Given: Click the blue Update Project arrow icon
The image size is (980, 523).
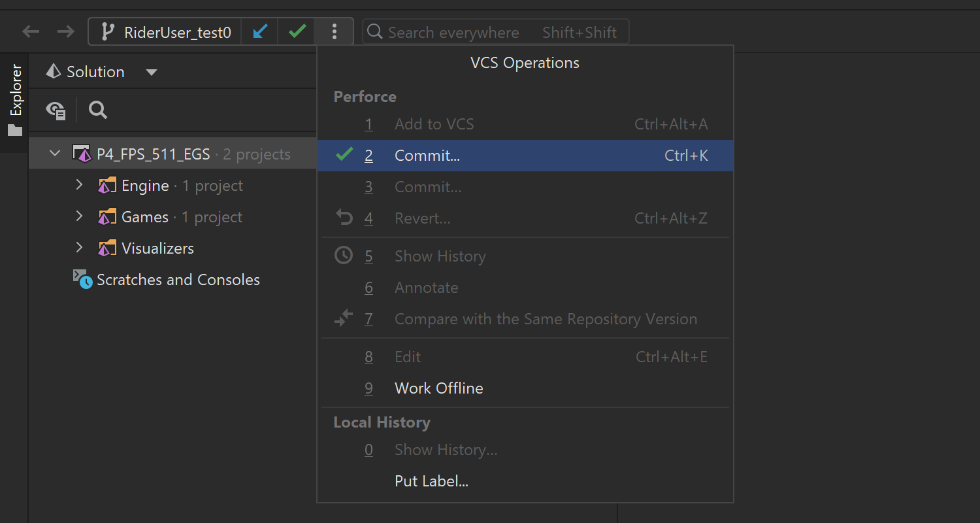Looking at the screenshot, I should [x=260, y=31].
